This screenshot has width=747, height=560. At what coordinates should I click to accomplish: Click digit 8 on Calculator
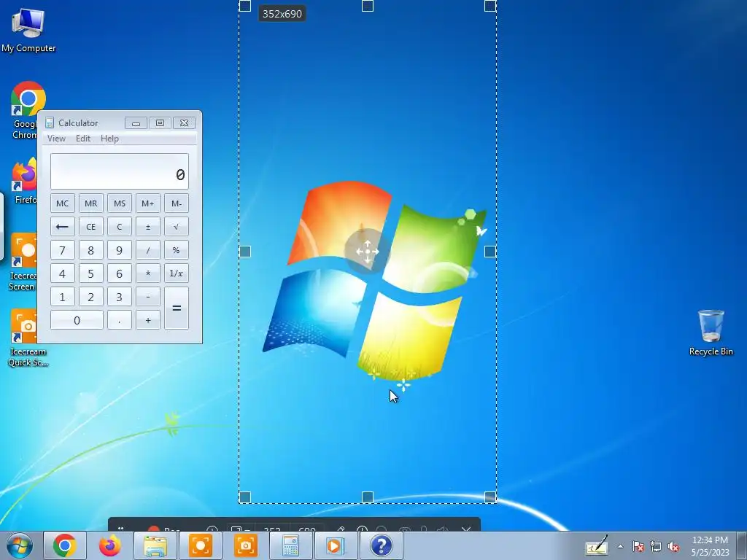(91, 250)
